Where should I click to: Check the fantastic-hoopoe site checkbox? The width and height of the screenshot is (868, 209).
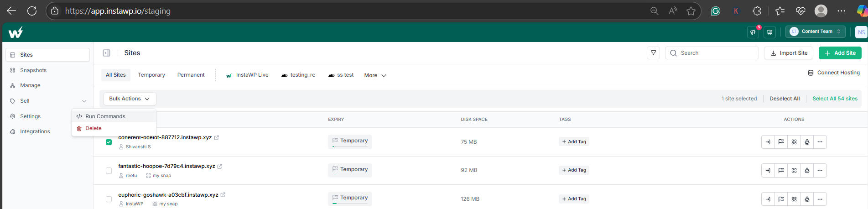click(109, 171)
